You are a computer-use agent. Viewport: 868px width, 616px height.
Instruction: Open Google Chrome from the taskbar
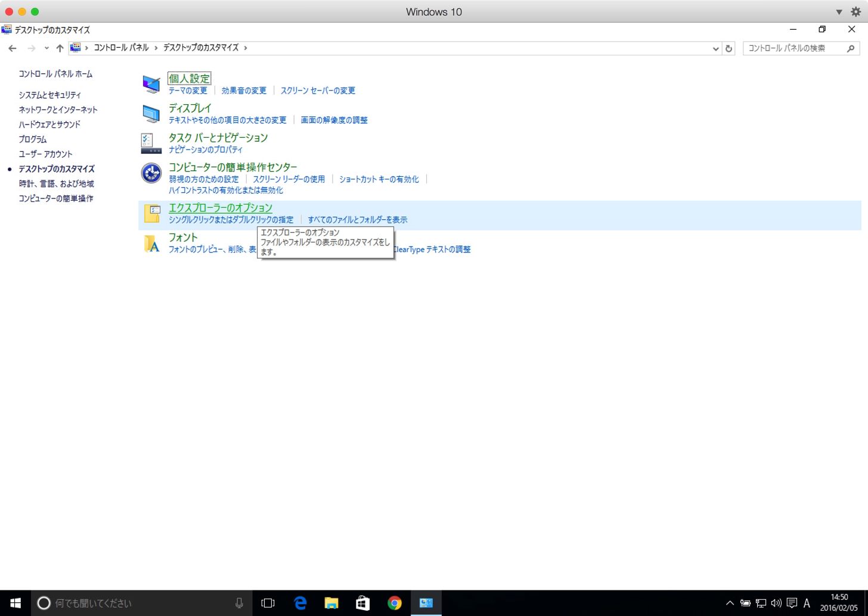[394, 603]
